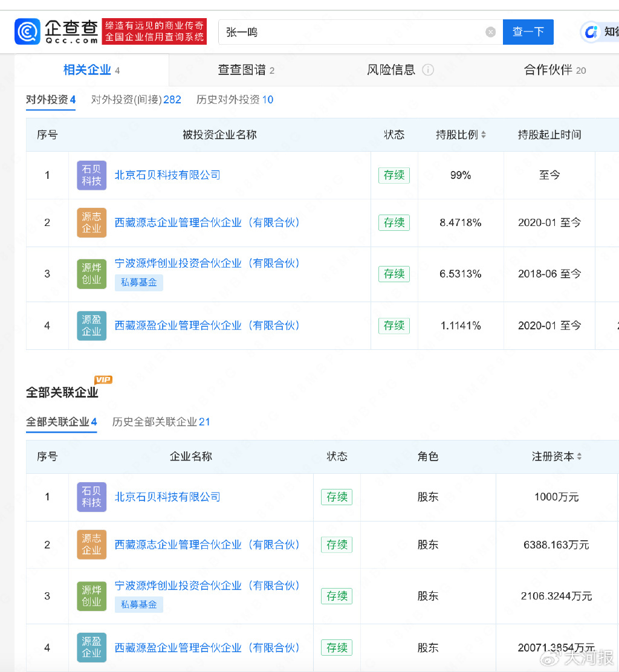Click 源志企业 logo in investment table
Viewport: 619px width, 672px height.
92,222
